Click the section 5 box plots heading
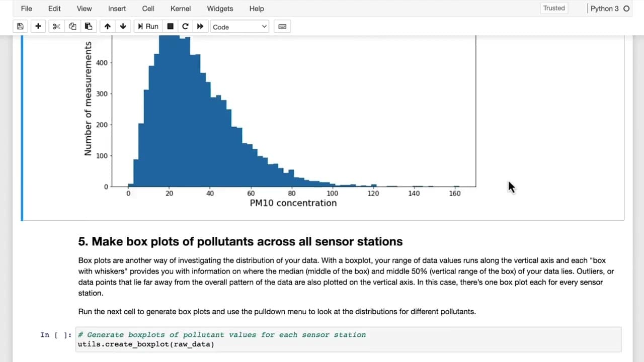The height and width of the screenshot is (362, 644). click(x=240, y=241)
